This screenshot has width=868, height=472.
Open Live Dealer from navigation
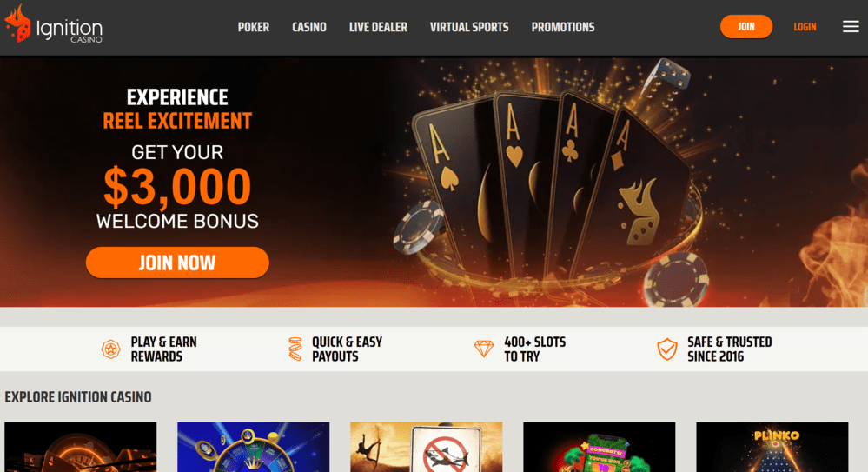[x=378, y=27]
